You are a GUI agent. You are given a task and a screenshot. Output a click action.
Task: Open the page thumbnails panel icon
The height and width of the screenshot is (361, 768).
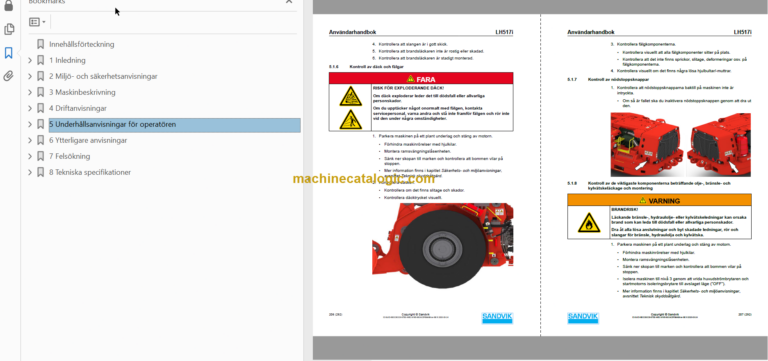[9, 29]
